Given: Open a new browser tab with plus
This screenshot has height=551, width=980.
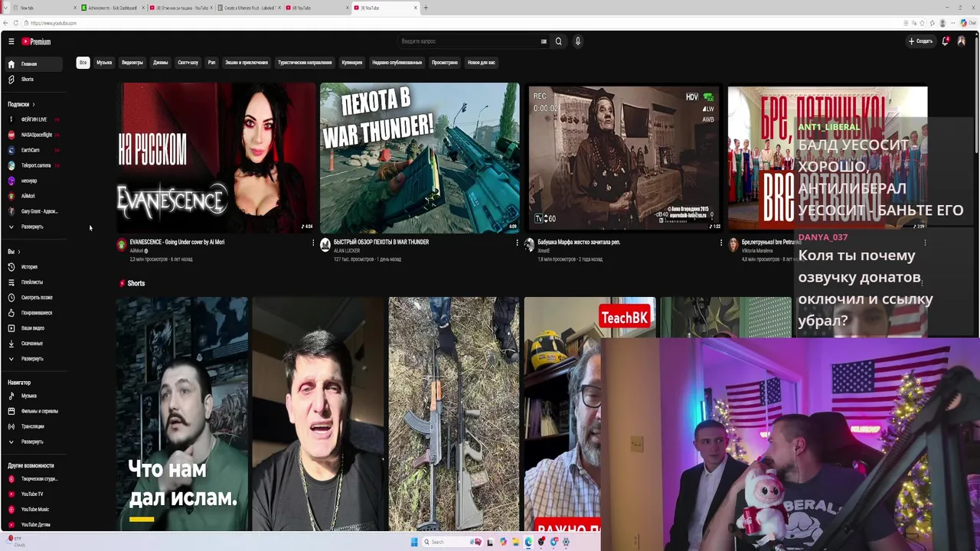Looking at the screenshot, I should coord(426,8).
